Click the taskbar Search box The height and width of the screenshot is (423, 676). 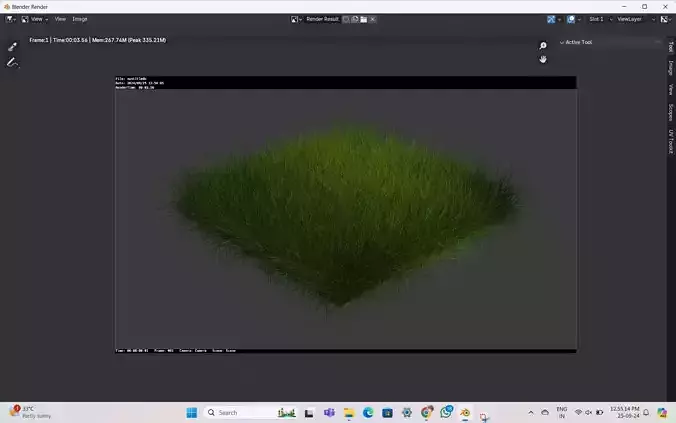point(250,413)
